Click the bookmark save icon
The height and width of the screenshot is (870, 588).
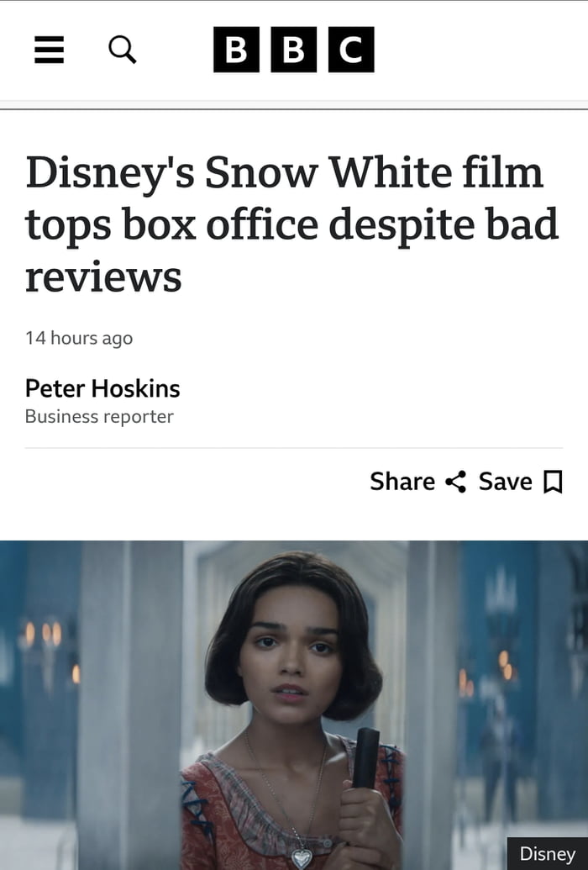[x=553, y=482]
